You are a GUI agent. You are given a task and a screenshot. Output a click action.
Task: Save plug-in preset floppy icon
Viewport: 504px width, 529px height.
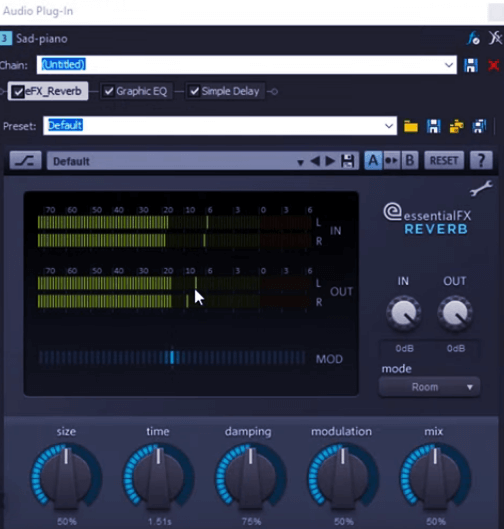point(347,161)
